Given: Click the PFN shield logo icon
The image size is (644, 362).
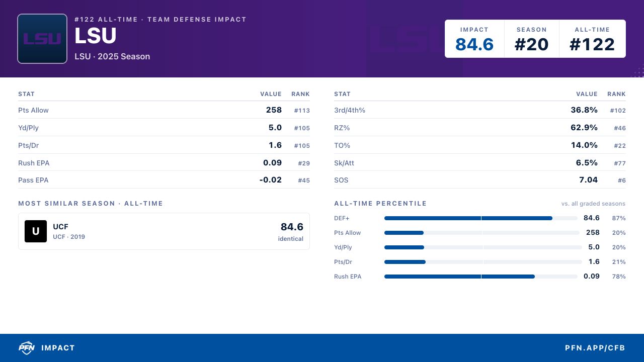Looking at the screenshot, I should pyautogui.click(x=26, y=348).
